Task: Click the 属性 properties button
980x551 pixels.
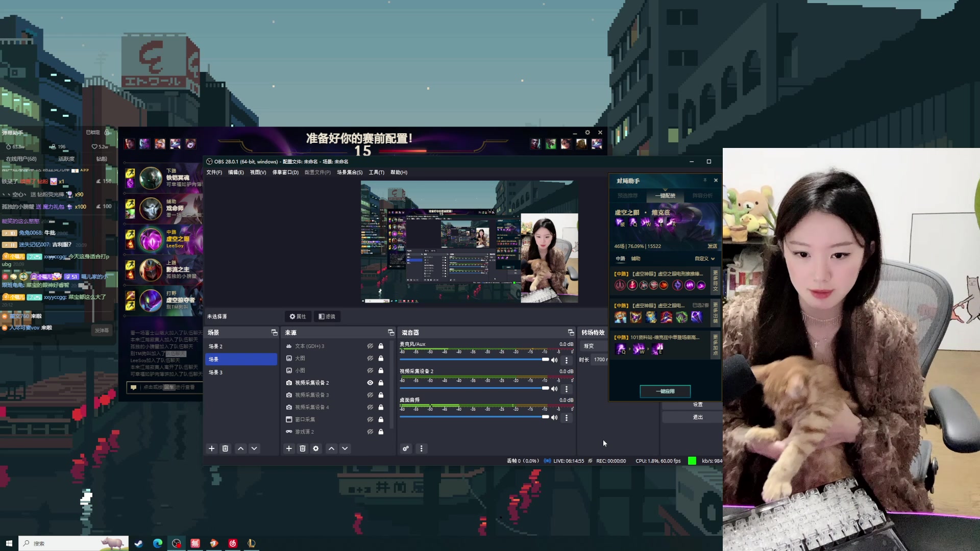Action: tap(298, 316)
